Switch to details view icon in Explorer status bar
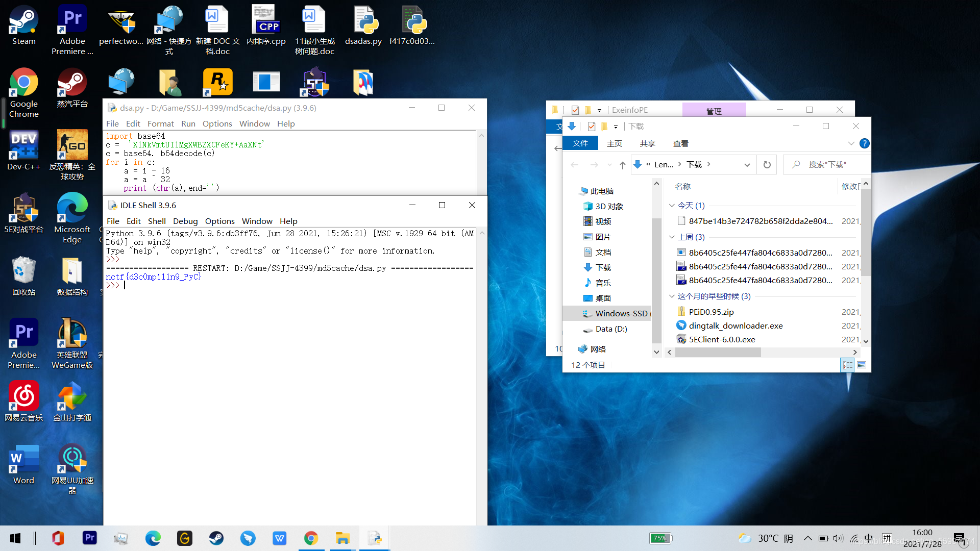 848,365
